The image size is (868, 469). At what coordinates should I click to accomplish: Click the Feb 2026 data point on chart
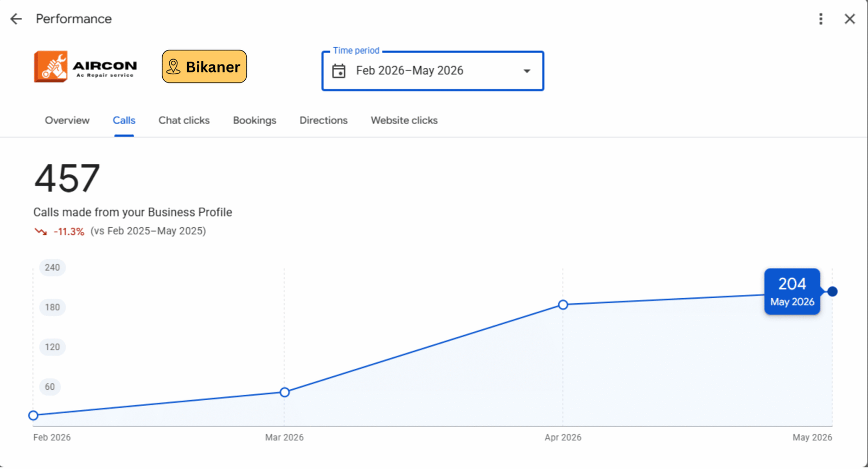coord(34,415)
